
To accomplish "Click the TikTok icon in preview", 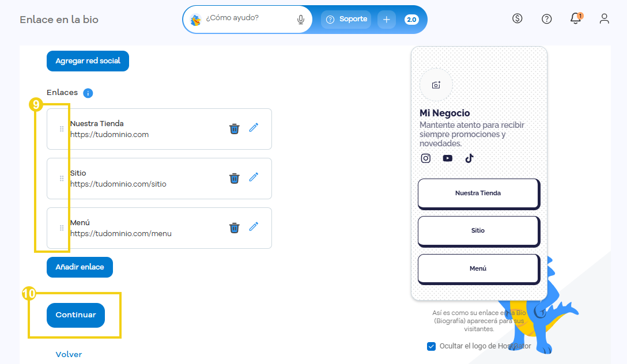I will 470,158.
